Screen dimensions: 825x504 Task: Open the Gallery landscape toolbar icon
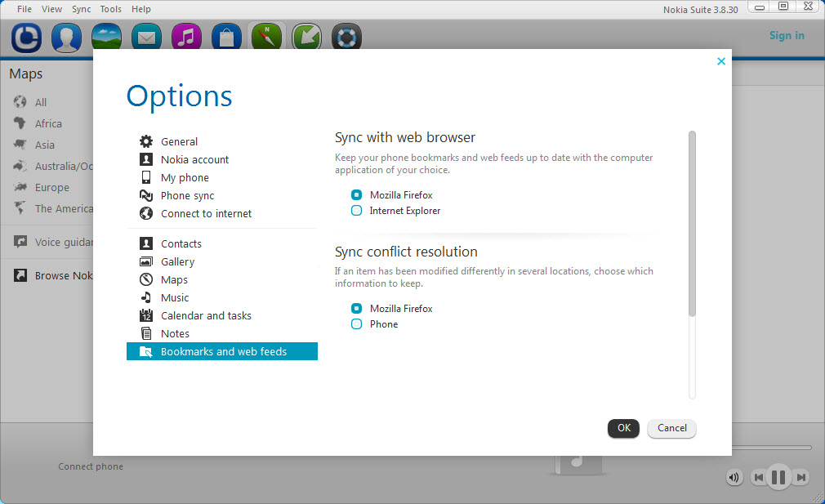tap(106, 38)
